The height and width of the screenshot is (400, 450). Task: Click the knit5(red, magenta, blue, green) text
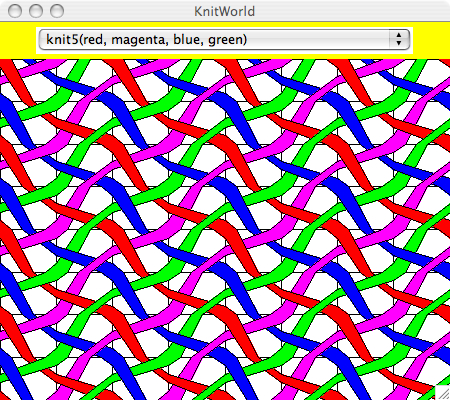[146, 39]
